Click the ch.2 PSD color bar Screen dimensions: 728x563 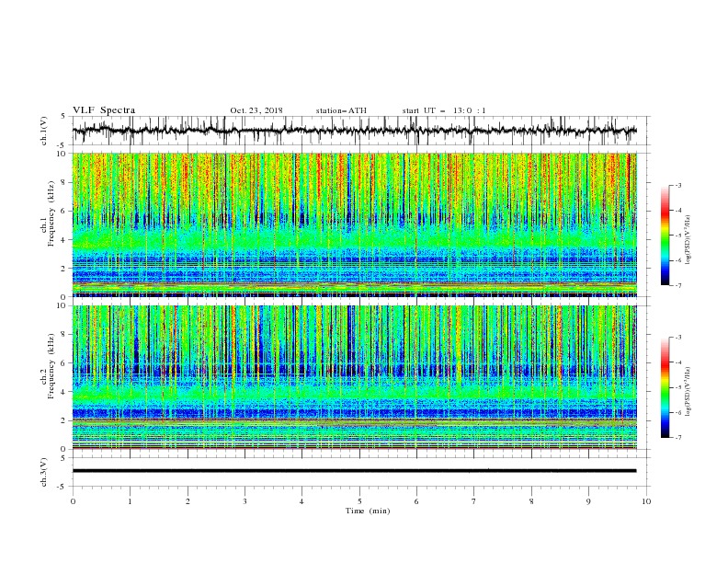[665, 387]
